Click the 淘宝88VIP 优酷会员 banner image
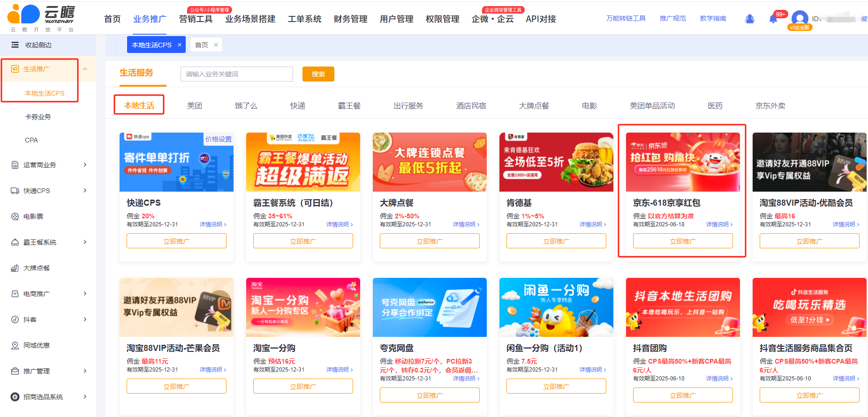The width and height of the screenshot is (868, 417). 809,162
